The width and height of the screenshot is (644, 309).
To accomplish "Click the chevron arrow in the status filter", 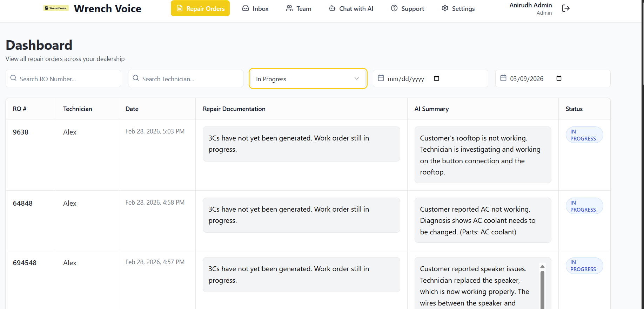I will (356, 78).
